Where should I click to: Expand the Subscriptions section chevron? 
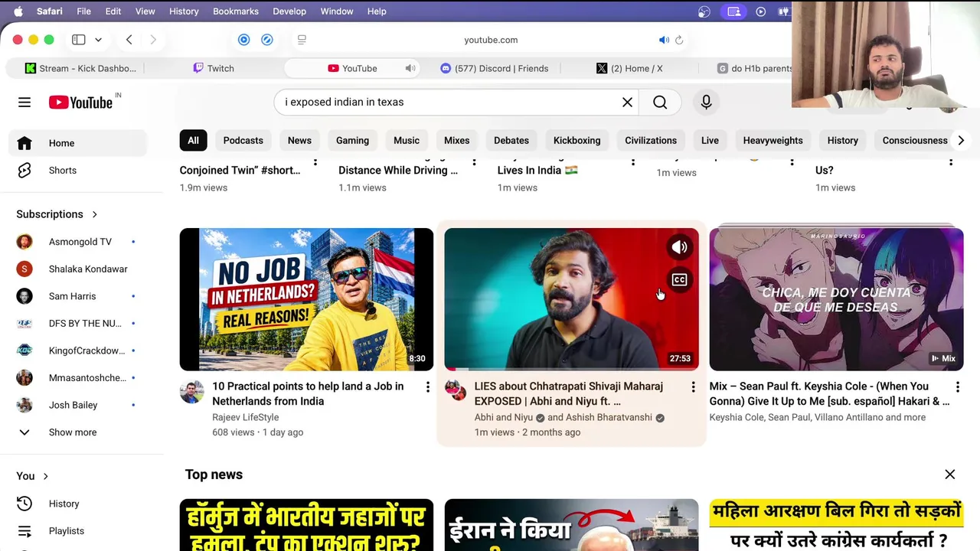(94, 214)
